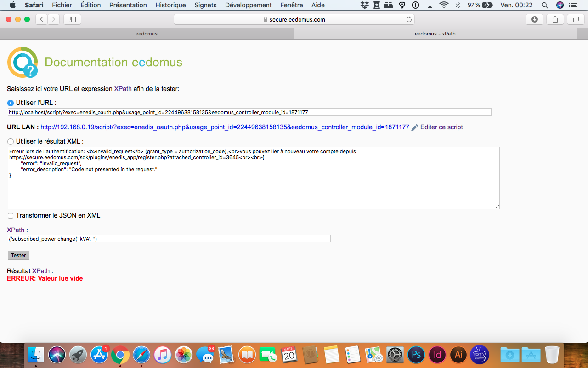Click the localhost URL input field
This screenshot has height=368, width=588.
249,112
